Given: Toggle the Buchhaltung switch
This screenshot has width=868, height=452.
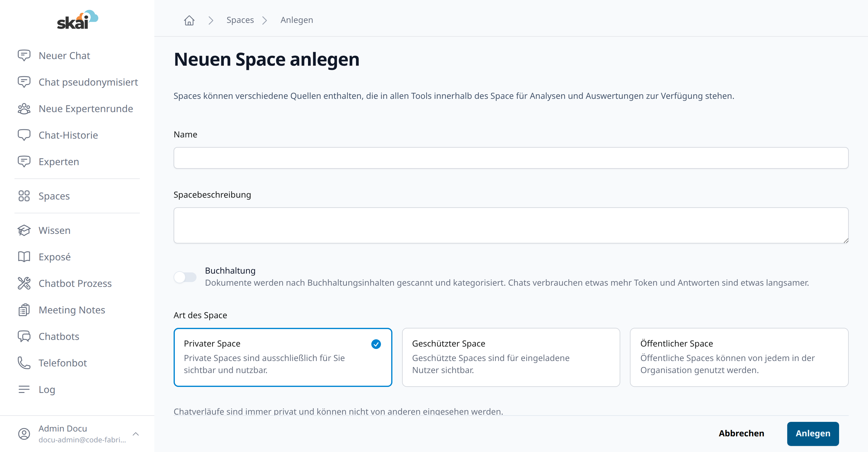Looking at the screenshot, I should tap(185, 277).
